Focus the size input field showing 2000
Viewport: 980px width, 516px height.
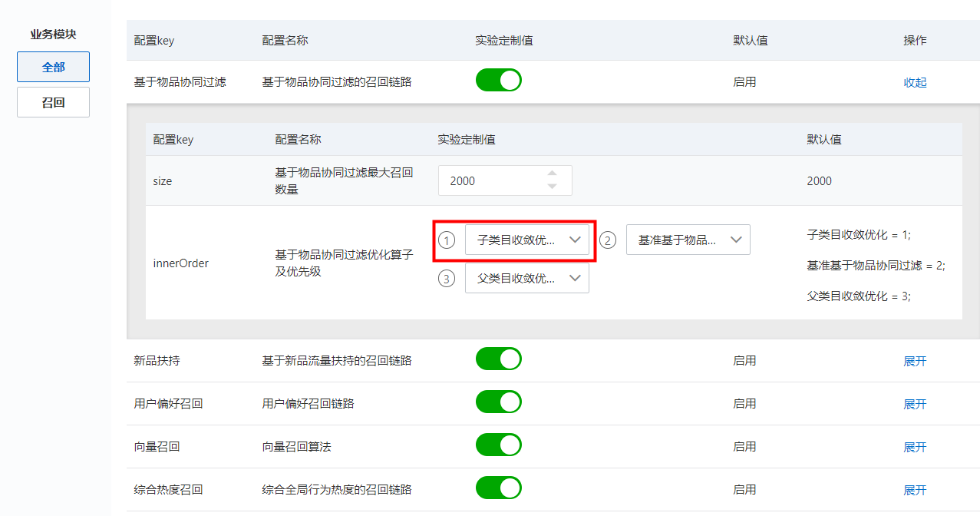(x=505, y=180)
